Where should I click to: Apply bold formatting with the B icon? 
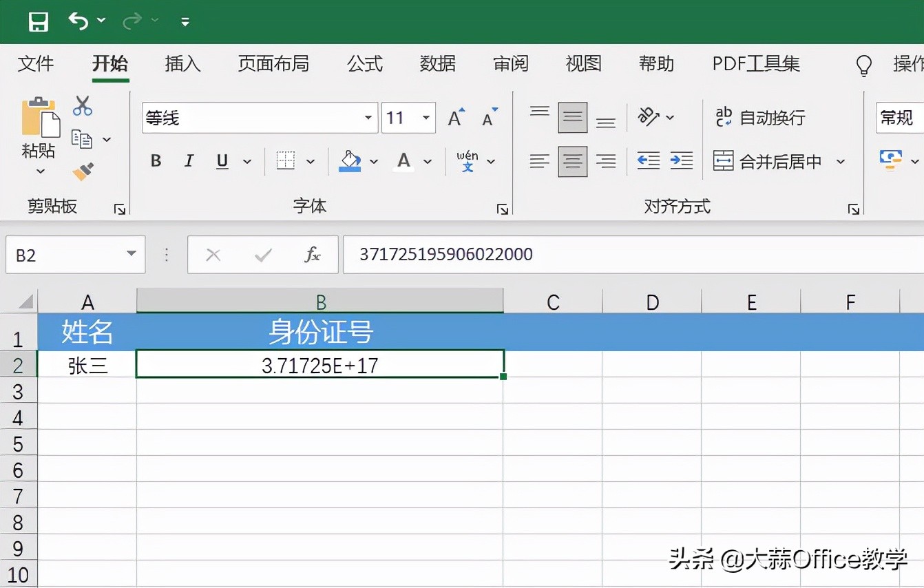[x=156, y=160]
